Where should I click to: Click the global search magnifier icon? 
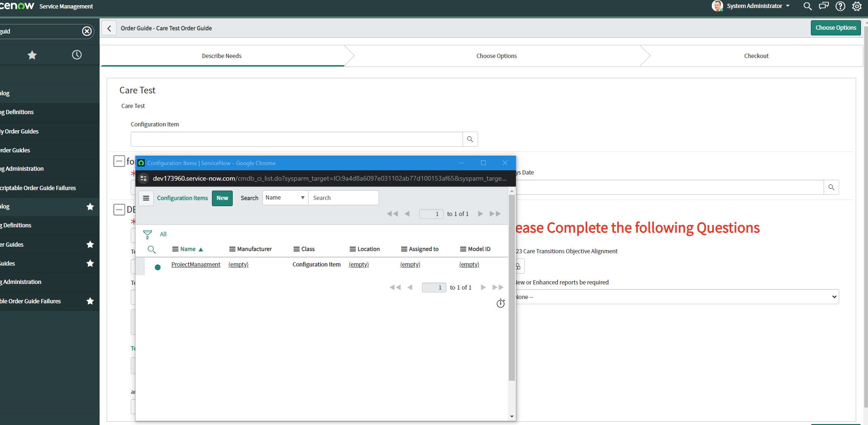pyautogui.click(x=807, y=6)
